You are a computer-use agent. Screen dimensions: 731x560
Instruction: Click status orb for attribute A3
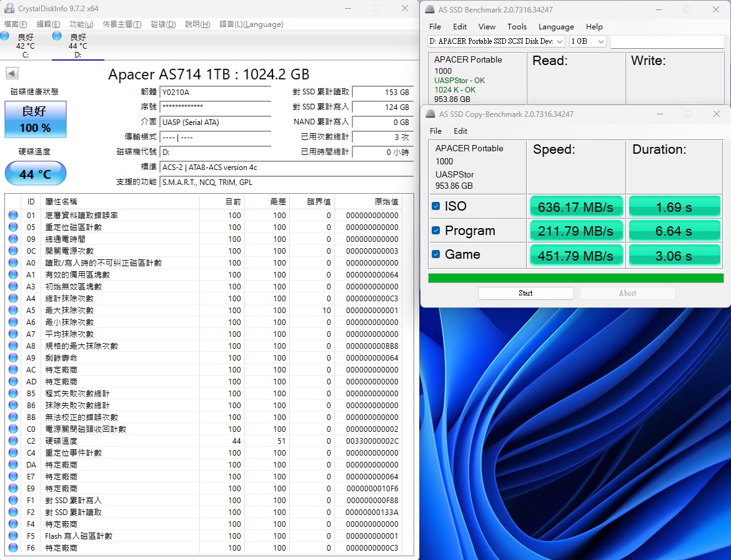[13, 286]
